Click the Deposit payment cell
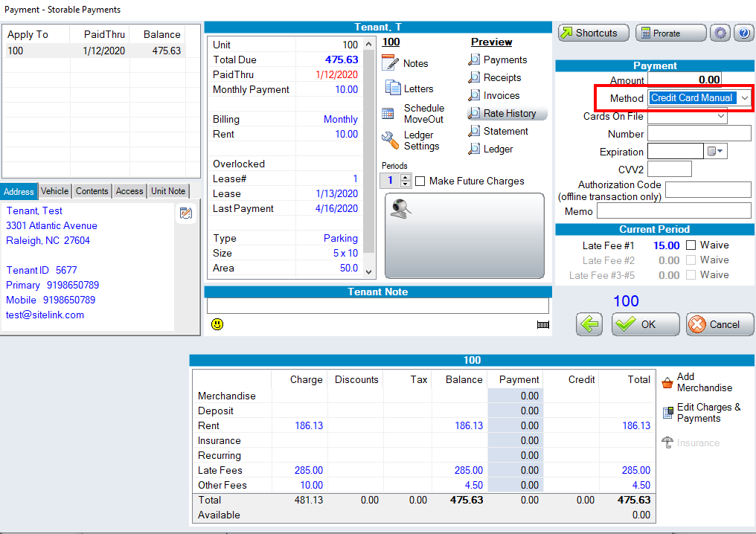The image size is (756, 534). 516,411
